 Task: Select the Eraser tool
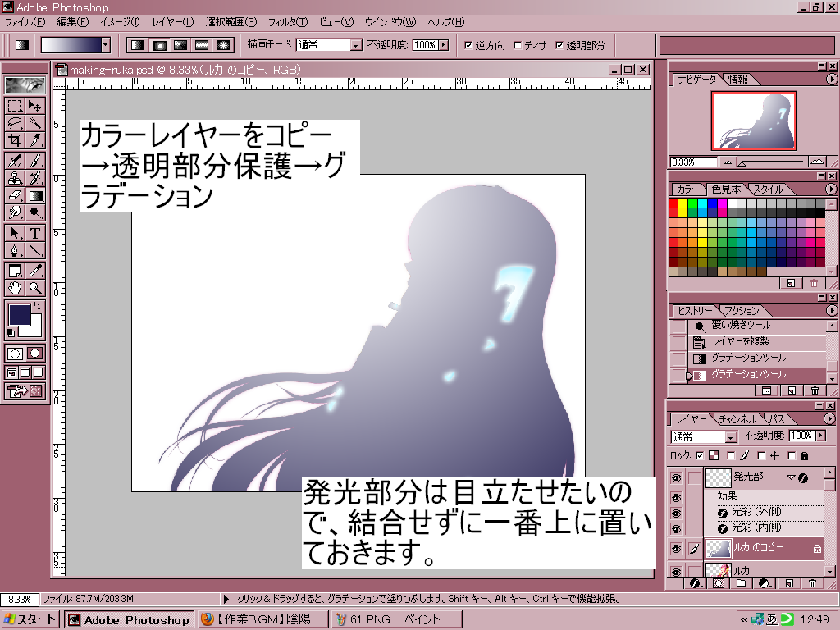(15, 195)
